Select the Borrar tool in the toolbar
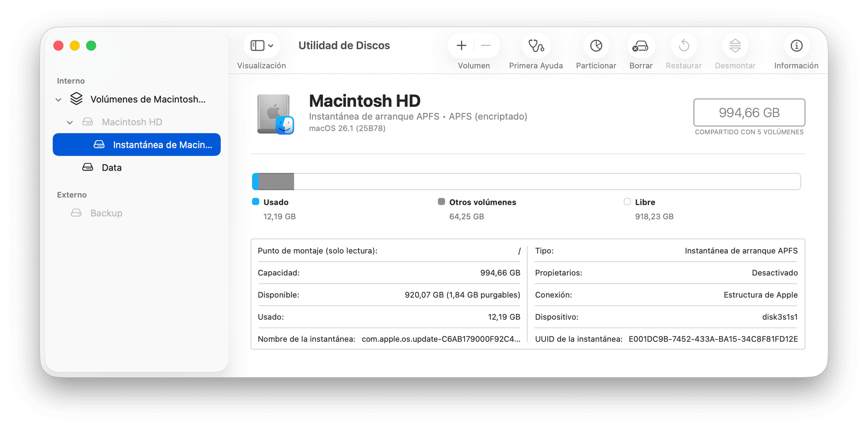Image resolution: width=868 pixels, height=430 pixels. 640,46
